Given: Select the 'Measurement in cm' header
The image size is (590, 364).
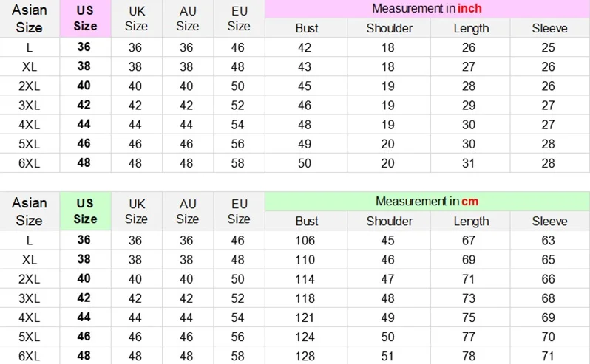Looking at the screenshot, I should click(427, 202).
